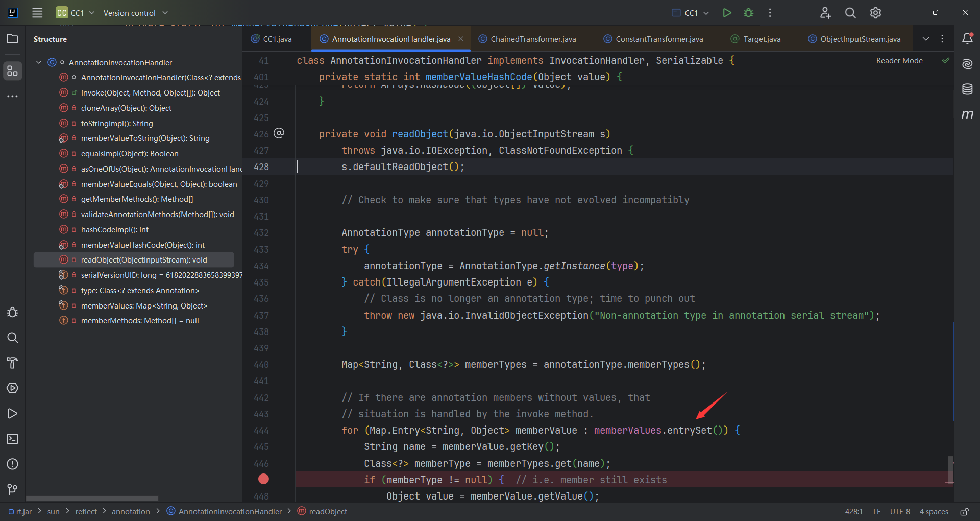Click the editor vertical scrollbar thumb

tap(950, 469)
